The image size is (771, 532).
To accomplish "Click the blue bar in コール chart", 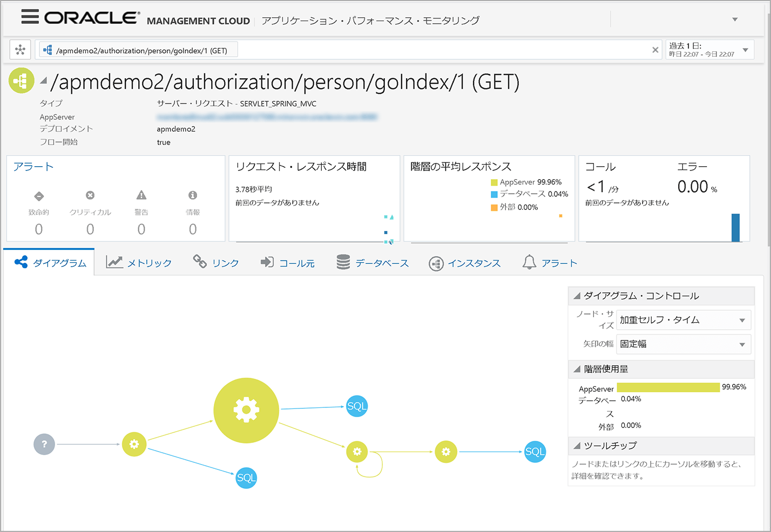I will pos(735,228).
